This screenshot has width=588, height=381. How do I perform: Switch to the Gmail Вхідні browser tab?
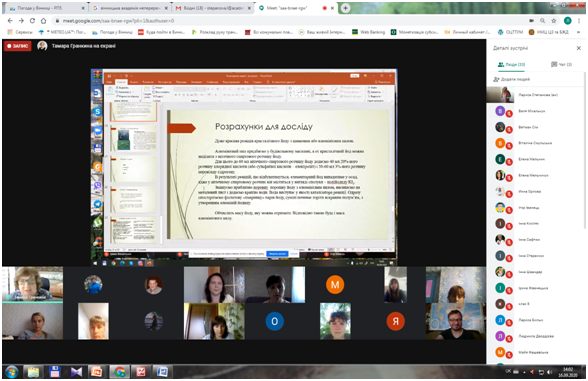pos(213,8)
